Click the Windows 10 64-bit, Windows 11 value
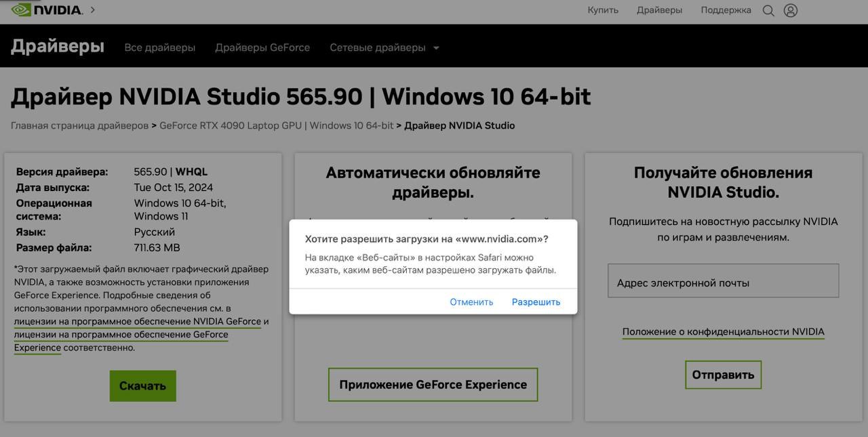This screenshot has height=437, width=868. pos(180,209)
